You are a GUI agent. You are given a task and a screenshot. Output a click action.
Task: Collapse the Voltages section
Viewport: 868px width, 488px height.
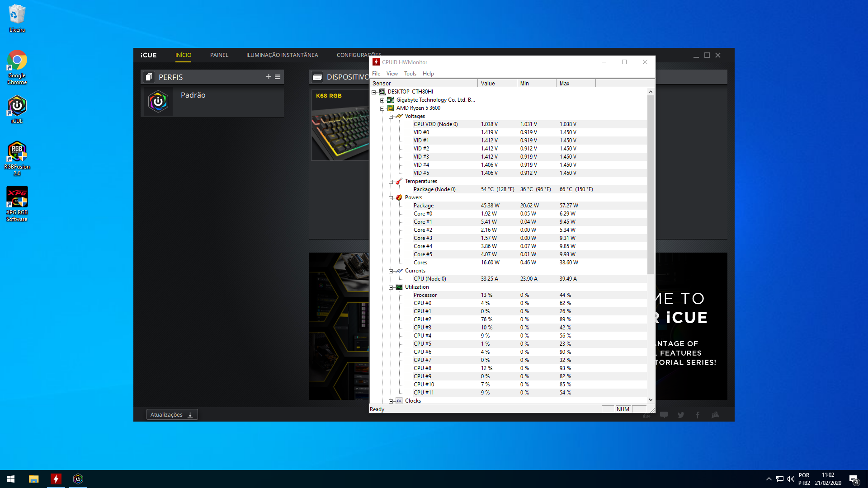point(391,117)
